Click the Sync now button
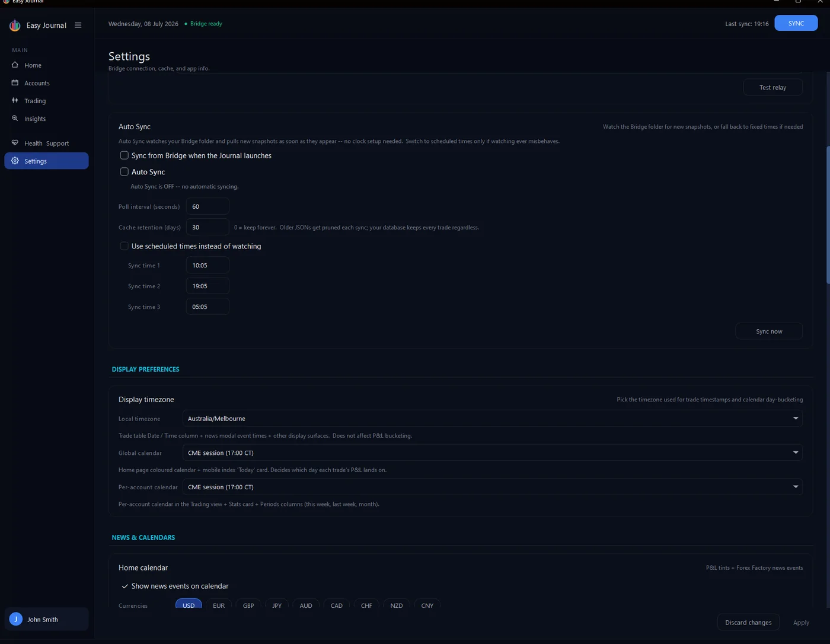The width and height of the screenshot is (830, 644). 769,331
